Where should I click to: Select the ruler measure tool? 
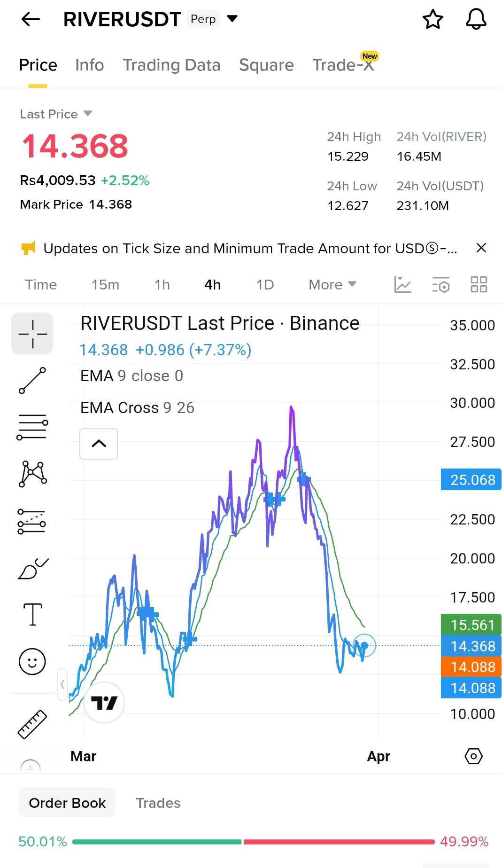pos(32,724)
